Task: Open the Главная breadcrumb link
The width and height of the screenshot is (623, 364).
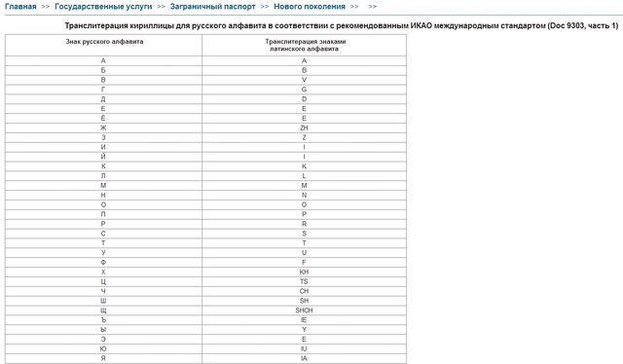Action: tap(20, 7)
